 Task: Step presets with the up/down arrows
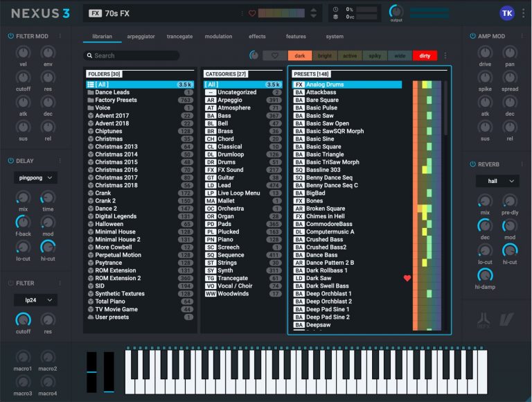point(314,13)
